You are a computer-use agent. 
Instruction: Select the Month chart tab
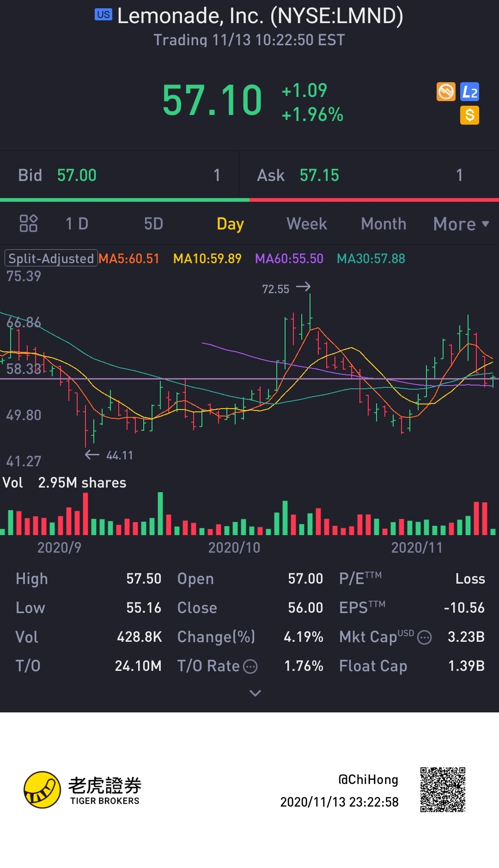click(x=383, y=224)
